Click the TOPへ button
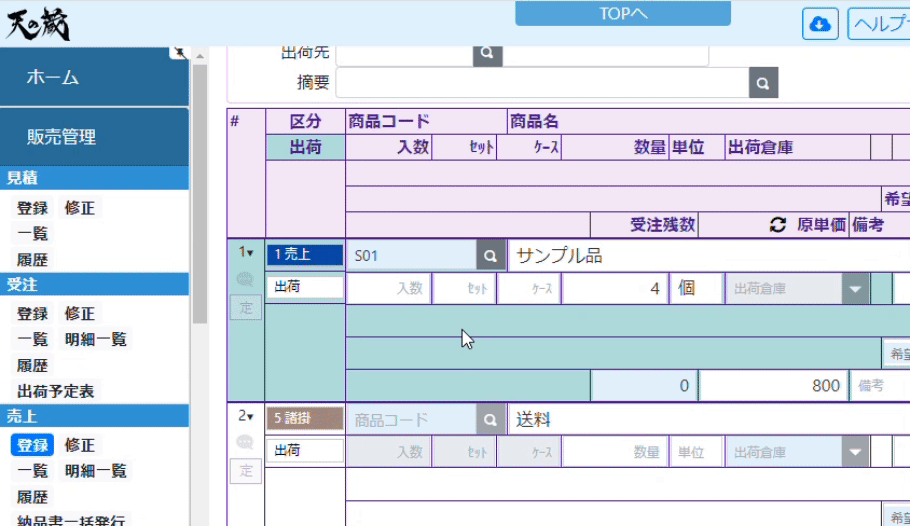This screenshot has height=526, width=910. pos(623,13)
